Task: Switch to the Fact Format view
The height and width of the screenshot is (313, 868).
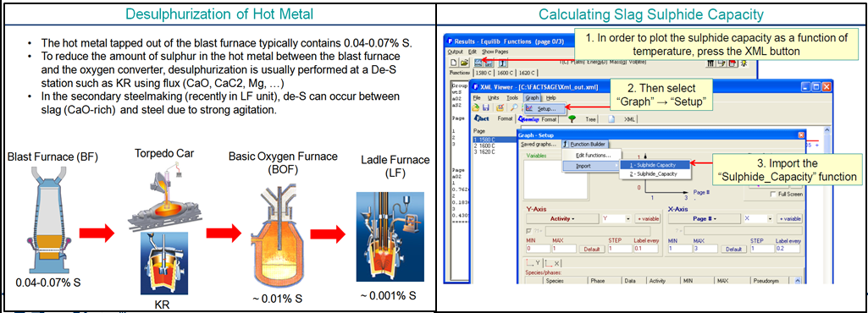Action: (494, 118)
